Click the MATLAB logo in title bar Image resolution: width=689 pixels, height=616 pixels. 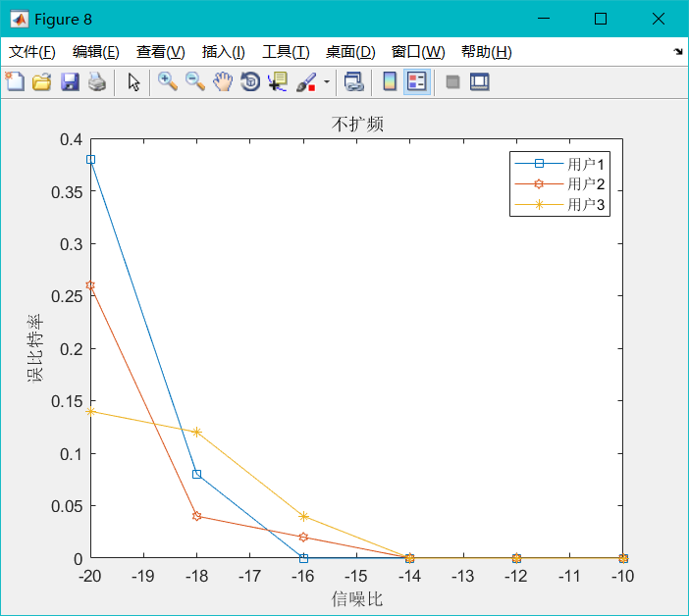point(20,19)
